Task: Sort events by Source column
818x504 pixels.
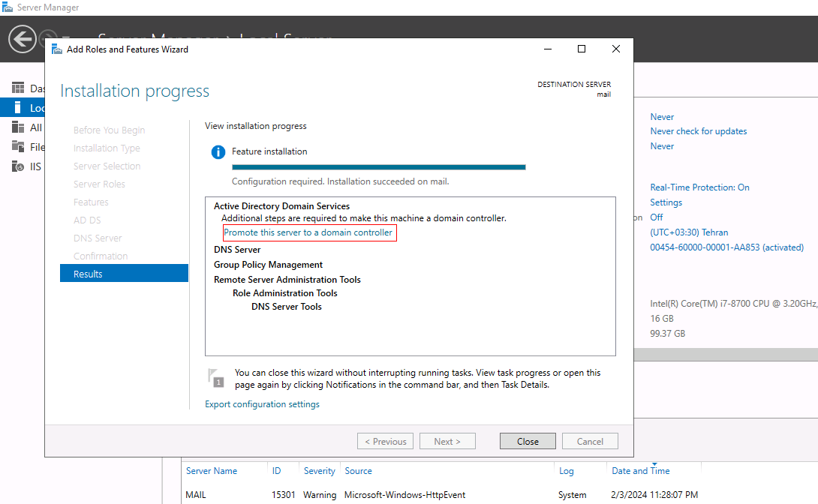Action: 359,471
